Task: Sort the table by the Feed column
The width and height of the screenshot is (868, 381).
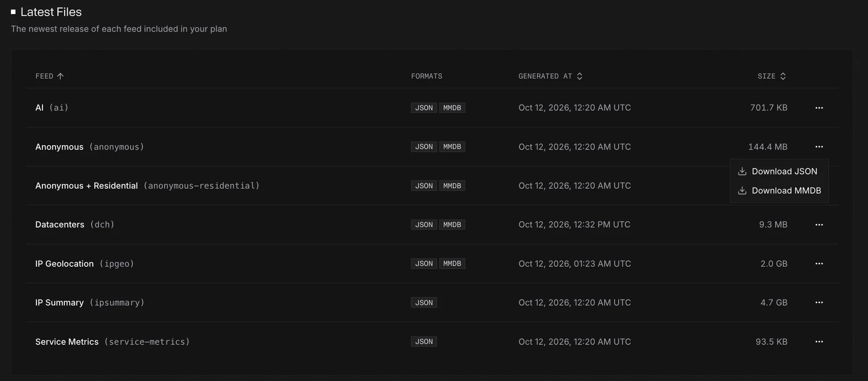Action: [x=49, y=76]
